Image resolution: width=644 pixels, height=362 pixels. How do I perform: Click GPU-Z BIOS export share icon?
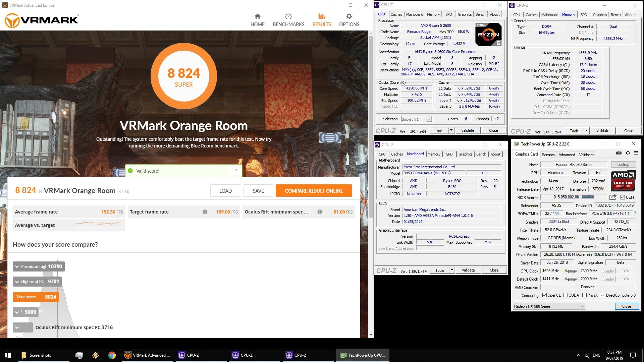tap(613, 197)
